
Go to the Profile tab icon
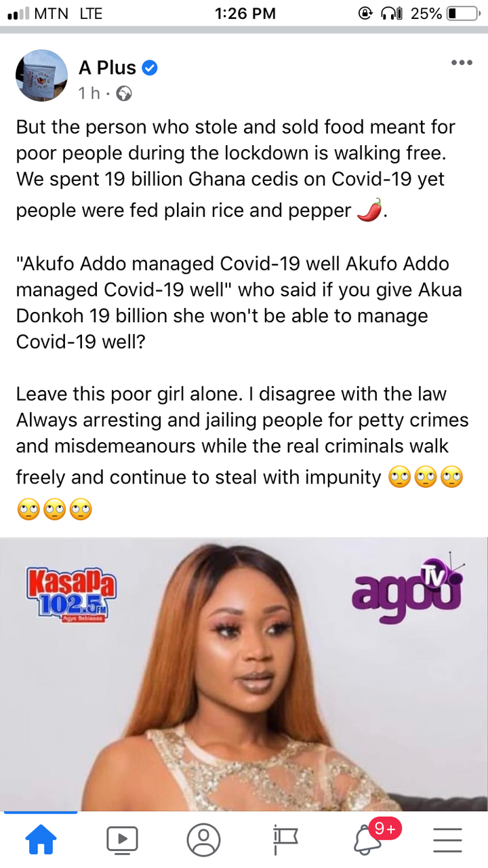pyautogui.click(x=203, y=840)
